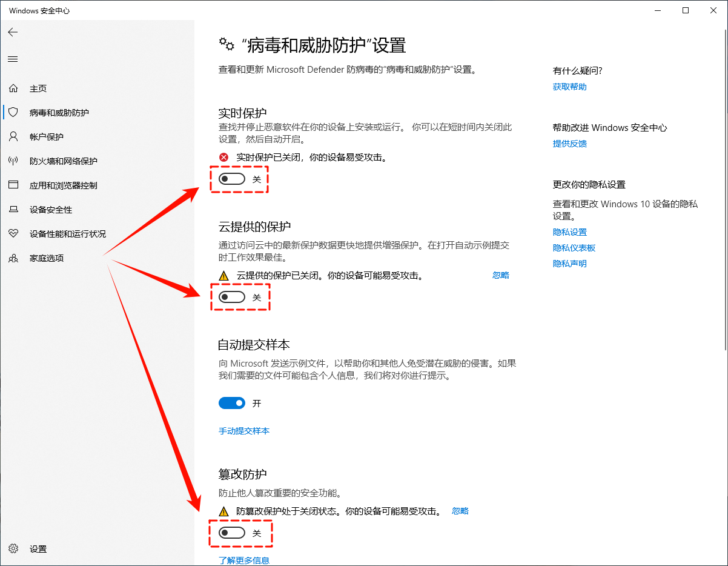Click 了解更多信息 under tamper protection

(244, 561)
